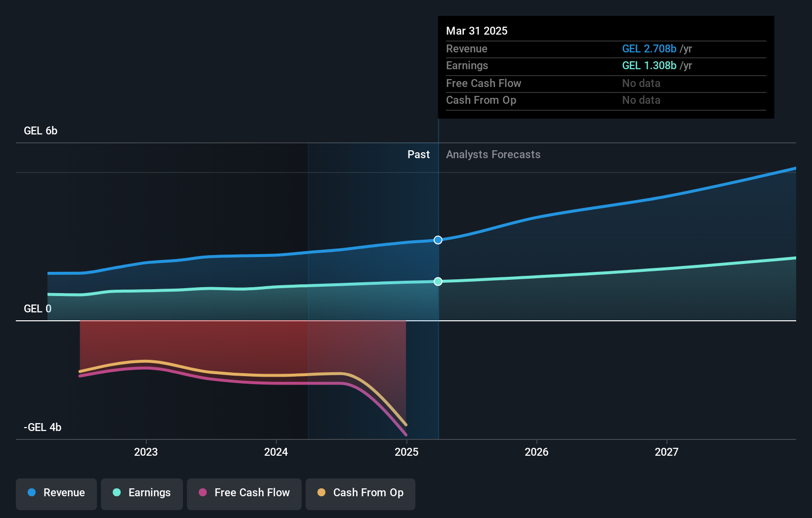Click the Free Cash Flow tooltip row label
Screen dimensions: 812x518
point(484,84)
